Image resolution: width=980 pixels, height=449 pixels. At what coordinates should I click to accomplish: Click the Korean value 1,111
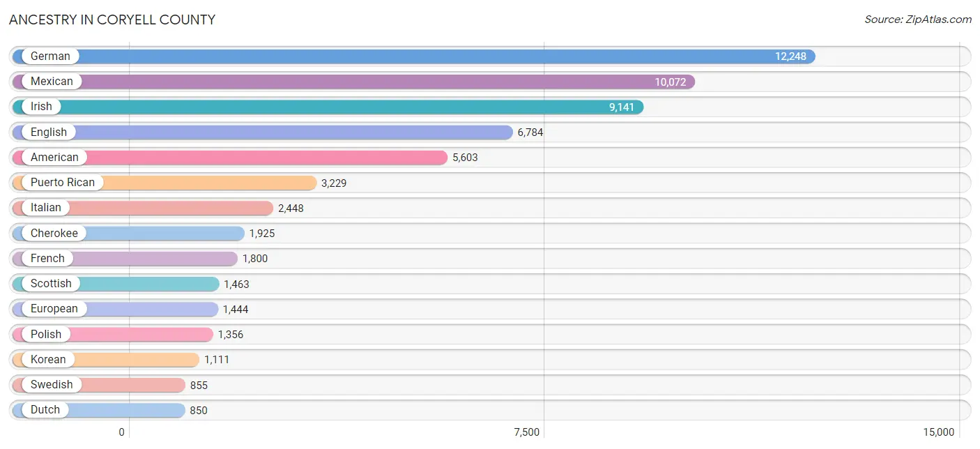(x=217, y=360)
